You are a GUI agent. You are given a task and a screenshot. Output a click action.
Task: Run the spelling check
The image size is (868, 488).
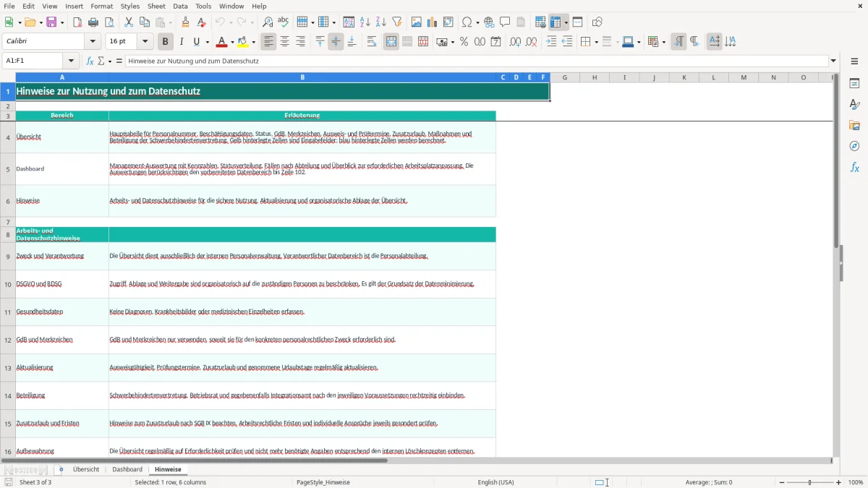click(x=284, y=22)
